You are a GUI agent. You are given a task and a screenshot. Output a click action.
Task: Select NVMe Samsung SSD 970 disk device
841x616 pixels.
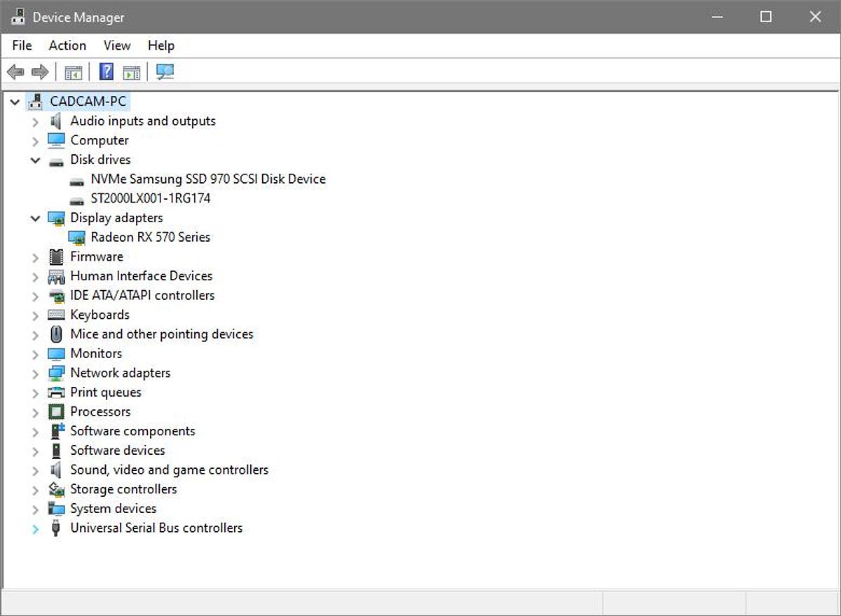click(207, 179)
